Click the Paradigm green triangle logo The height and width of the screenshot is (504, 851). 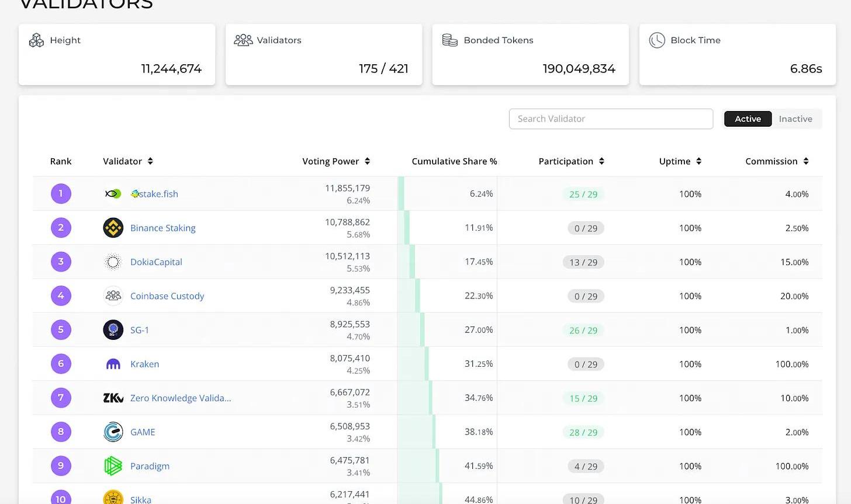pos(113,465)
